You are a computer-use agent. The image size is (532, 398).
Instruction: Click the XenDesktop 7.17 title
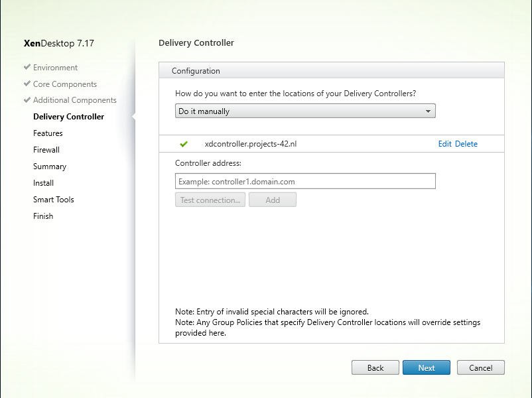pyautogui.click(x=58, y=43)
